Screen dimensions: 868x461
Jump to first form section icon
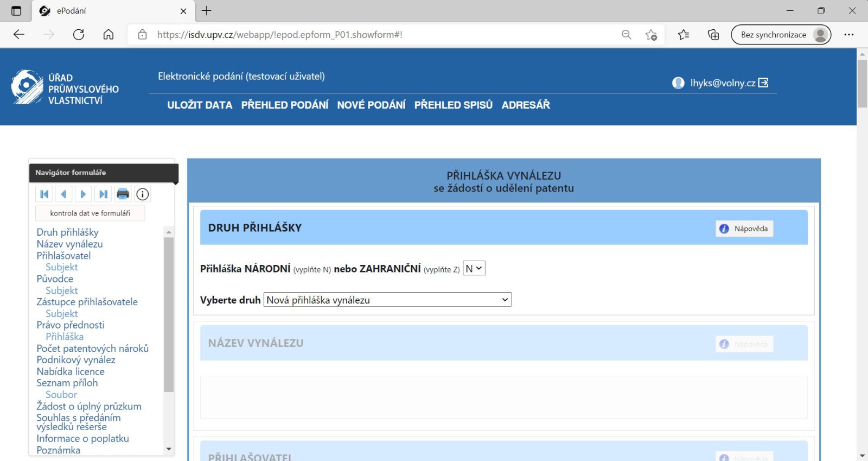point(44,194)
